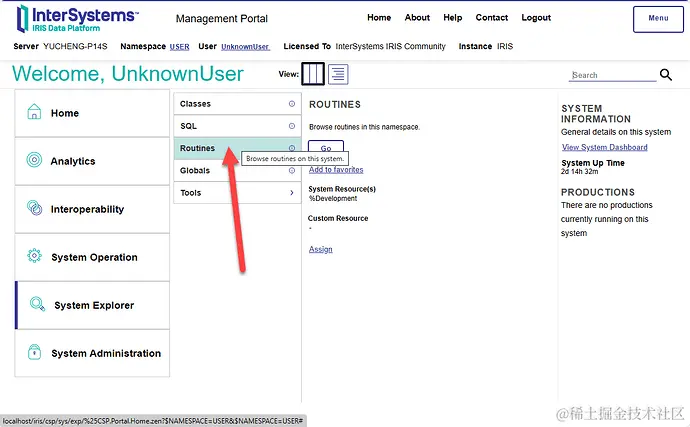Image resolution: width=690 pixels, height=427 pixels.
Task: Click the circle icon beside SQL
Action: (x=292, y=126)
